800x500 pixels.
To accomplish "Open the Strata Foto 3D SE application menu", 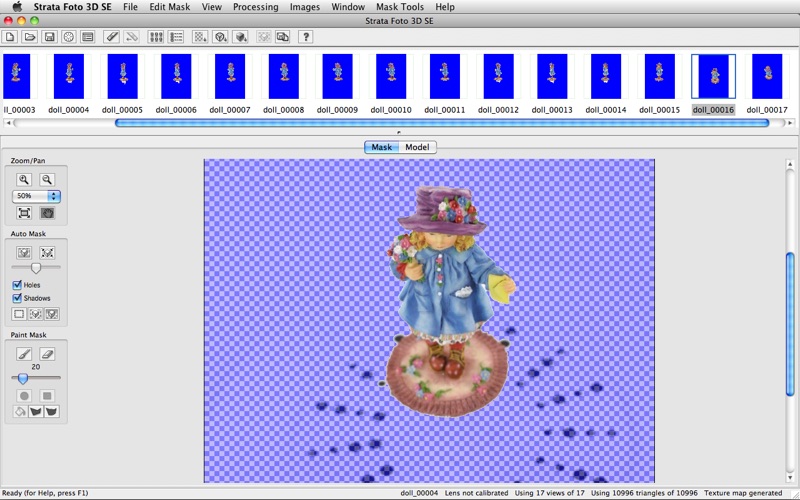I will point(72,7).
